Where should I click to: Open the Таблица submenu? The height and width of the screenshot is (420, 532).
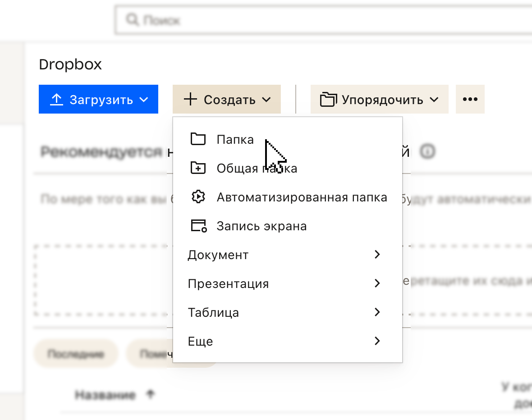click(287, 312)
